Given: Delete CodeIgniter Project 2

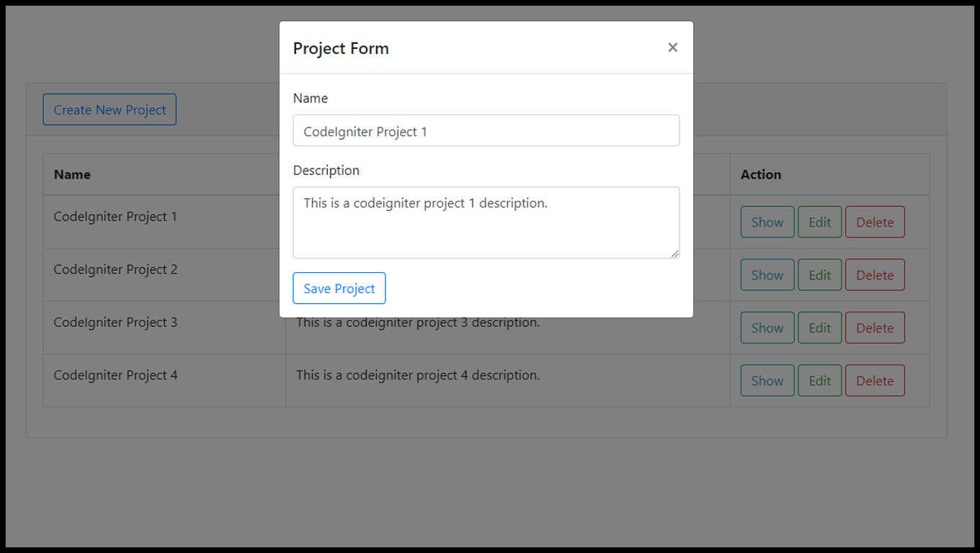Looking at the screenshot, I should (875, 275).
